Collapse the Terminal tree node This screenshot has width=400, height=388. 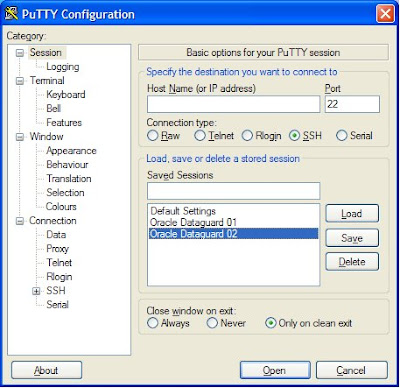[20, 81]
